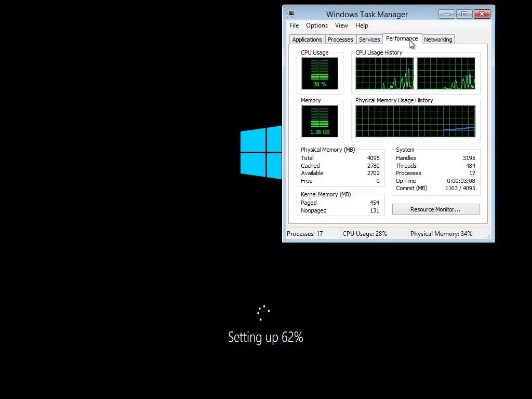Click the Physical Memory (MB) group heading
The image size is (532, 399).
(x=328, y=150)
